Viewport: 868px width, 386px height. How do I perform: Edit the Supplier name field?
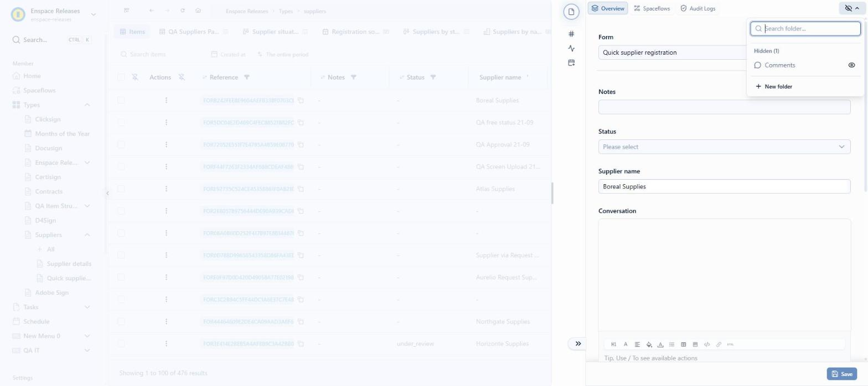click(724, 186)
